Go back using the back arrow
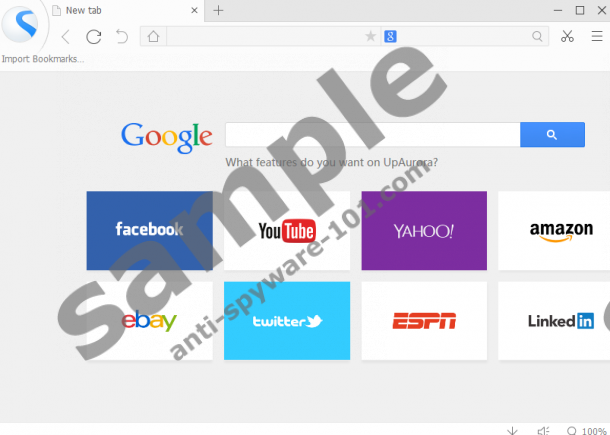Image resolution: width=610 pixels, height=435 pixels. pyautogui.click(x=65, y=37)
